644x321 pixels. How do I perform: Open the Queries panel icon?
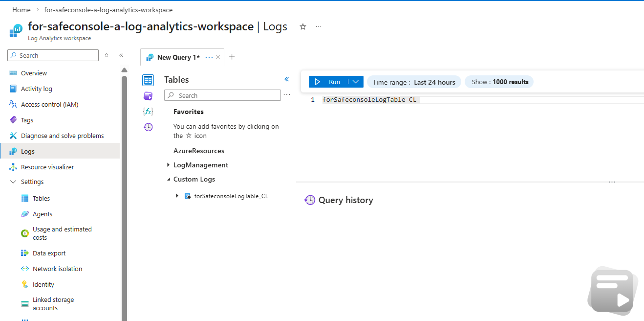(148, 95)
